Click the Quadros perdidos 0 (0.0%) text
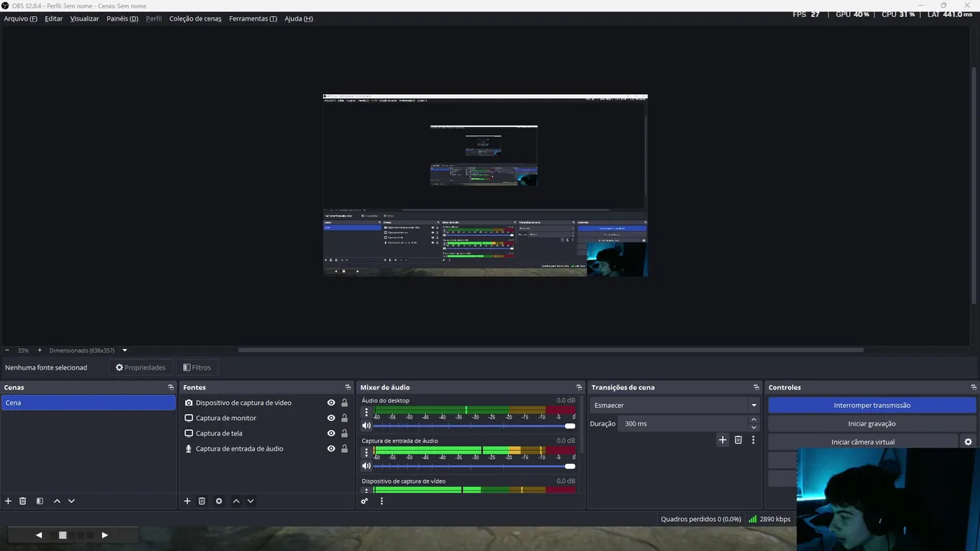 tap(701, 519)
